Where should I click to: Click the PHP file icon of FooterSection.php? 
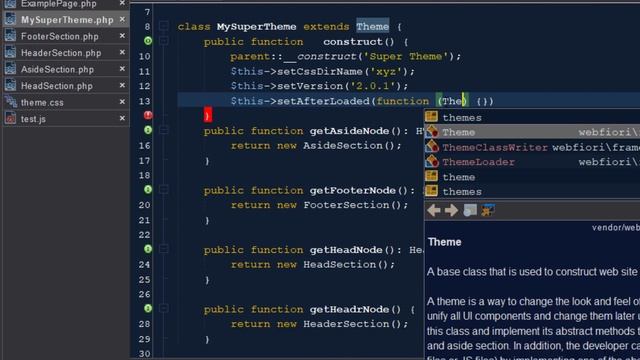point(10,36)
